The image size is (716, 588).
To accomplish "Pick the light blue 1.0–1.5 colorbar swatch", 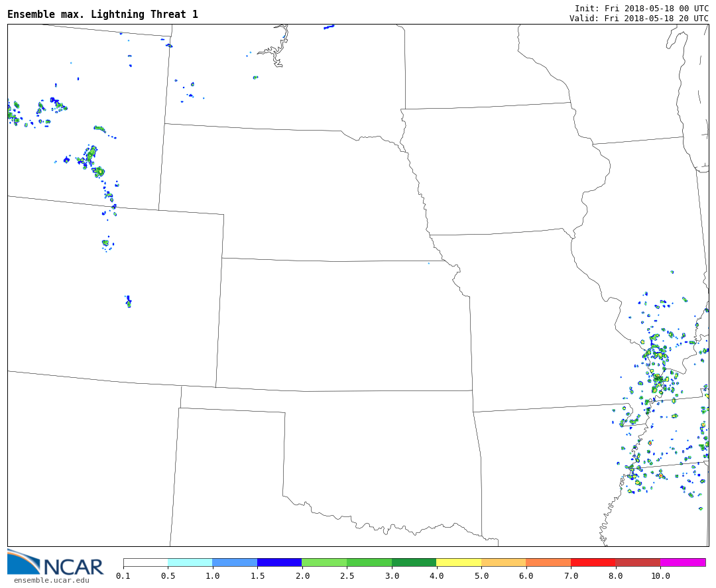I will tap(235, 562).
